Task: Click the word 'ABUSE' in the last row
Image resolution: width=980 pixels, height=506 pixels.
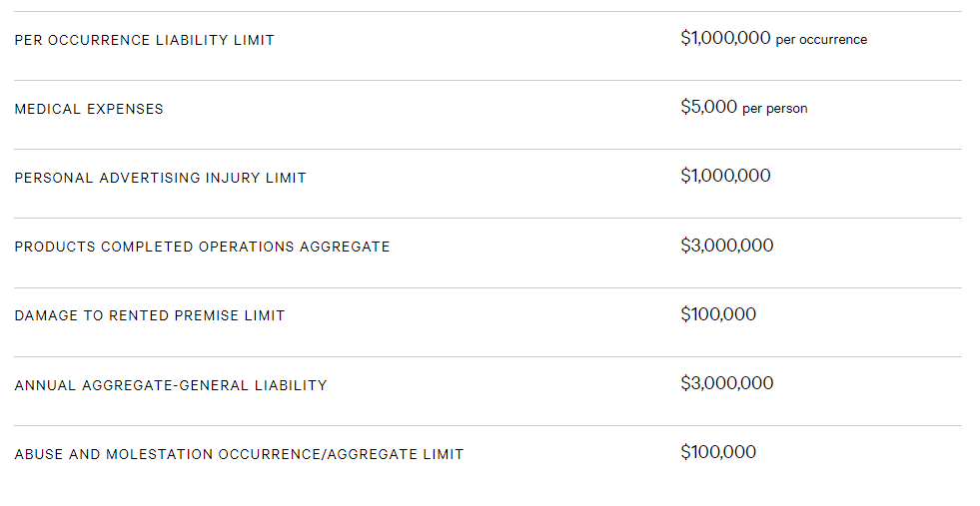Action: [x=39, y=454]
